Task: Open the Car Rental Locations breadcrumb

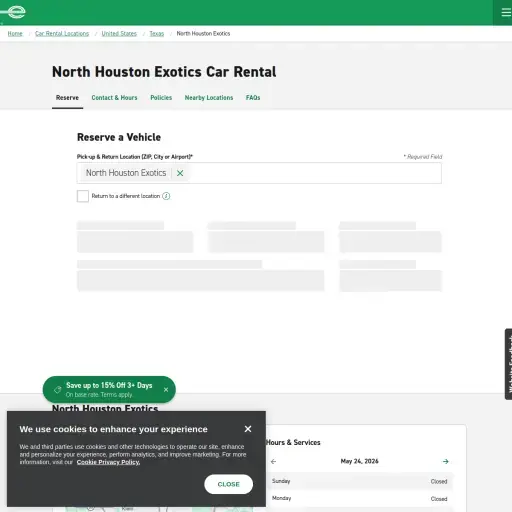Action: click(62, 34)
